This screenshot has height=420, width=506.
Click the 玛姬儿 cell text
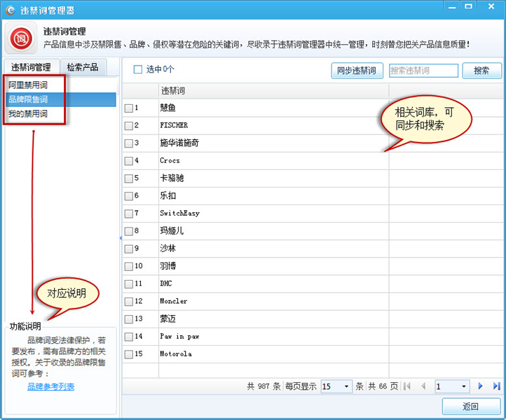pos(172,231)
